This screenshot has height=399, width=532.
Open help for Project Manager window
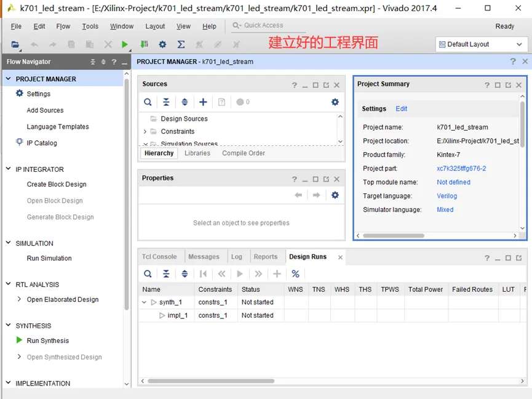(x=513, y=62)
